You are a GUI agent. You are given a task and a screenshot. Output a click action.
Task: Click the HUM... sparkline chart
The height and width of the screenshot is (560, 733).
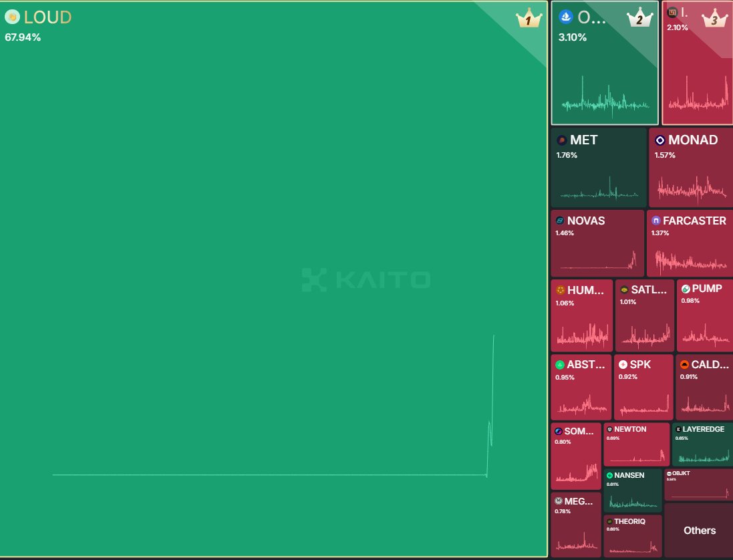point(583,335)
